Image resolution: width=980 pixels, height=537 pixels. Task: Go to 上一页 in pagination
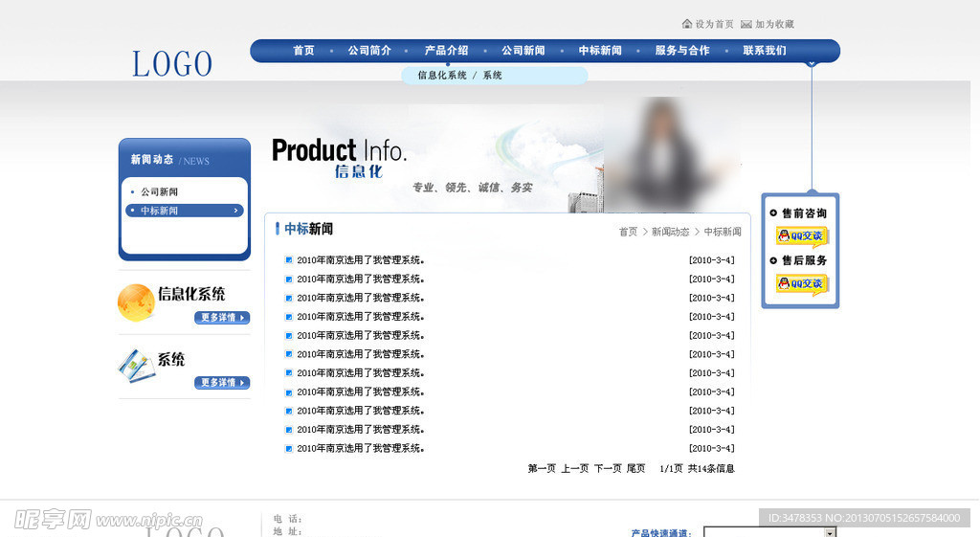coord(574,468)
